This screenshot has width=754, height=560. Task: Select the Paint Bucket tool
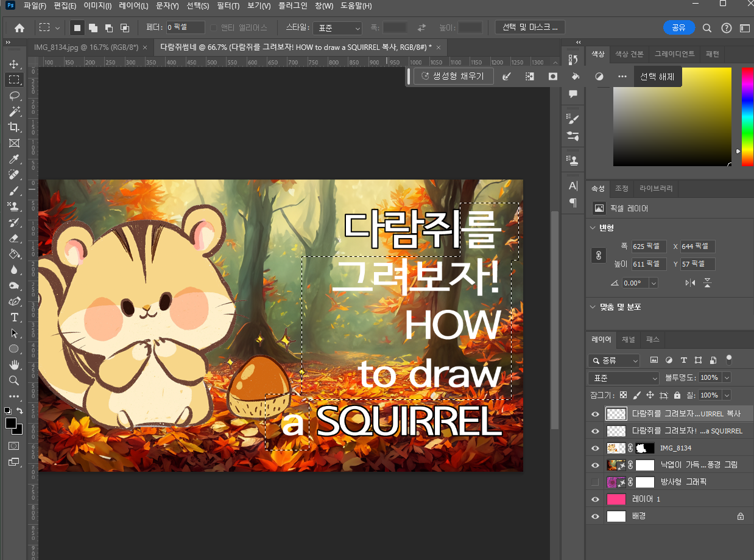coord(13,254)
